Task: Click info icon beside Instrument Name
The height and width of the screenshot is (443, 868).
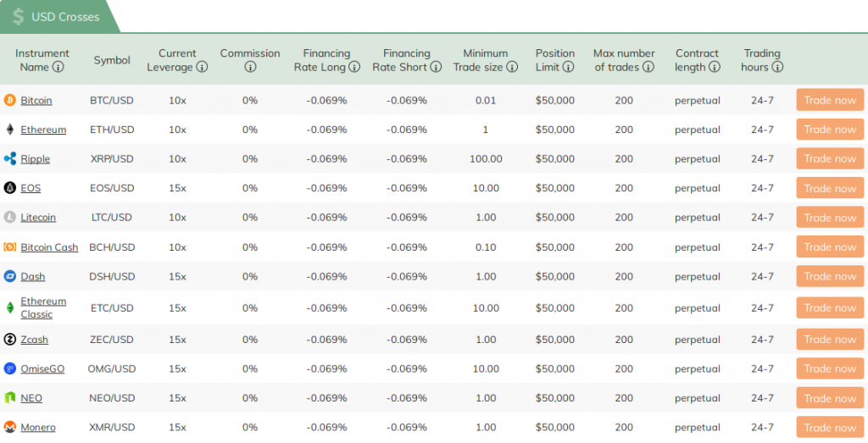Action: click(58, 68)
